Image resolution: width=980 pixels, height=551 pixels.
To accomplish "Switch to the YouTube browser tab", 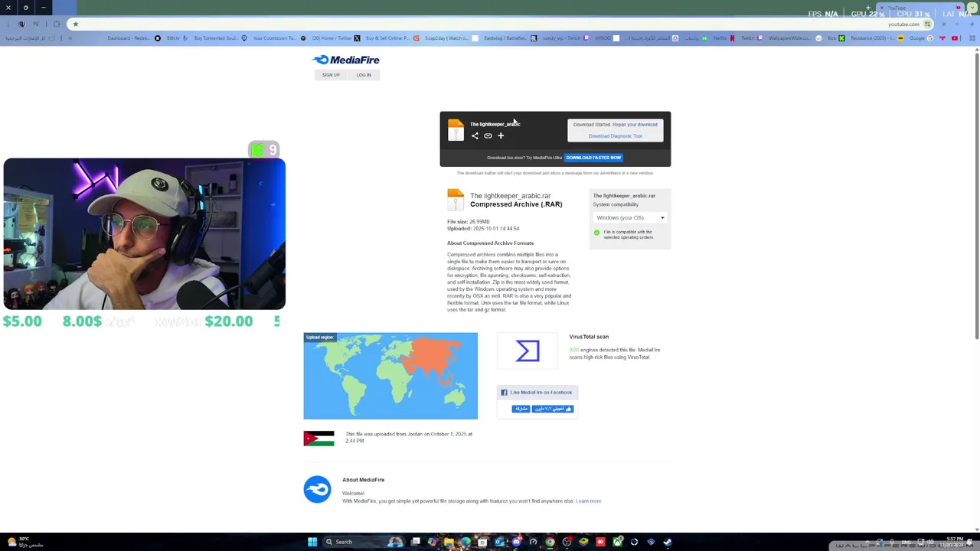I will [919, 8].
